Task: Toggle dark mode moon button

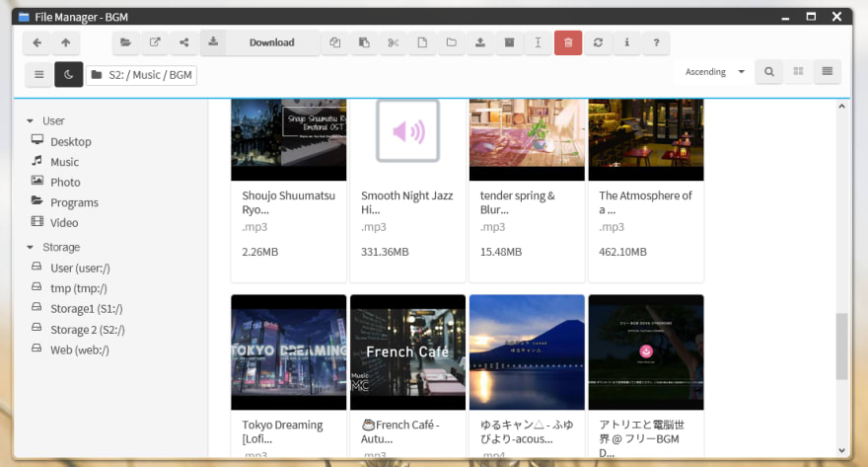Action: pyautogui.click(x=69, y=74)
